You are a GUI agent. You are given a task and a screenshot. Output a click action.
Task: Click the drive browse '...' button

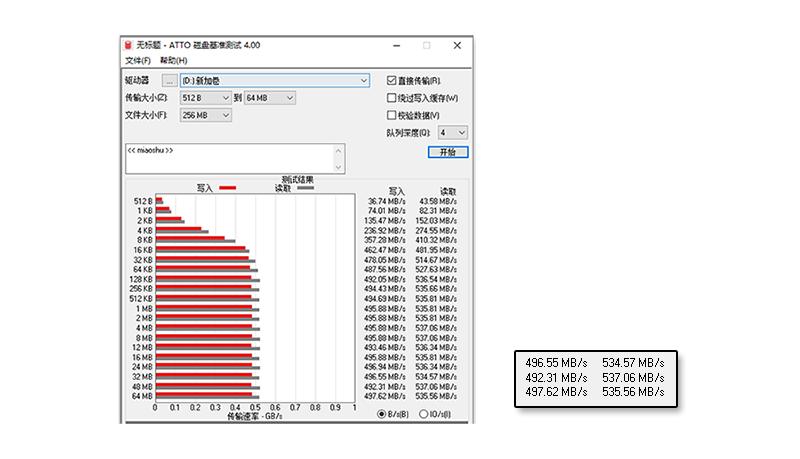pos(169,81)
